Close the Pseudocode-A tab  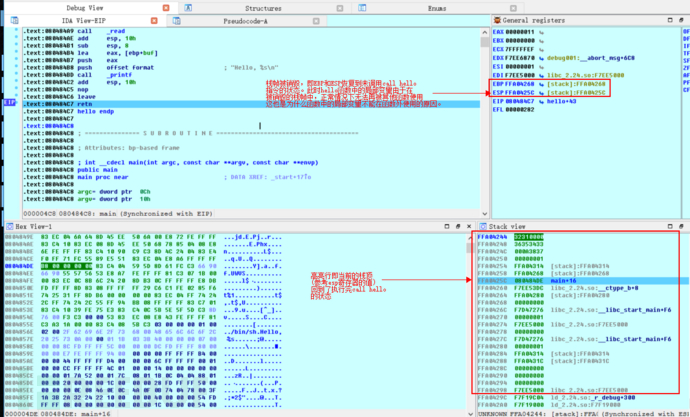(x=316, y=21)
